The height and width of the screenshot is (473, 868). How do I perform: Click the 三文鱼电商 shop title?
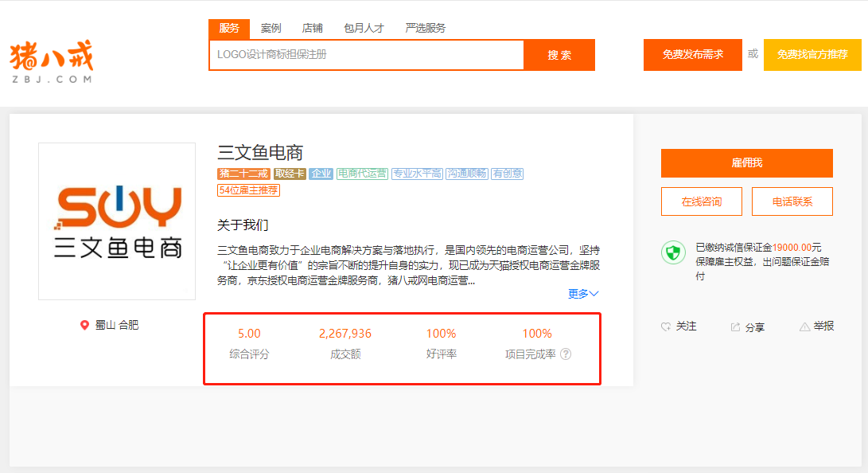260,152
